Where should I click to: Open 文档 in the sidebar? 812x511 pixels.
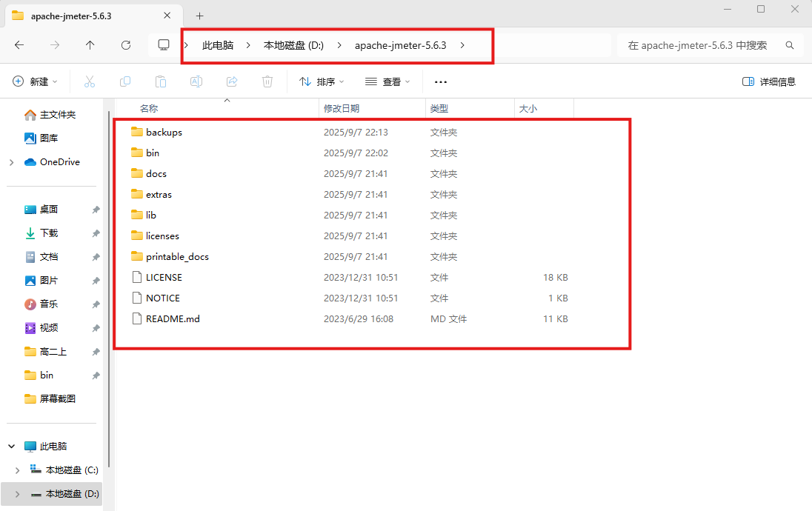41,257
